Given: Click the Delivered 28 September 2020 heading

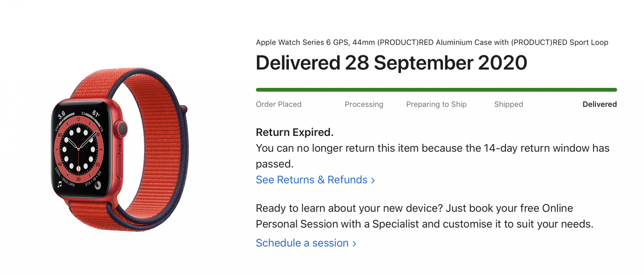Looking at the screenshot, I should 391,62.
